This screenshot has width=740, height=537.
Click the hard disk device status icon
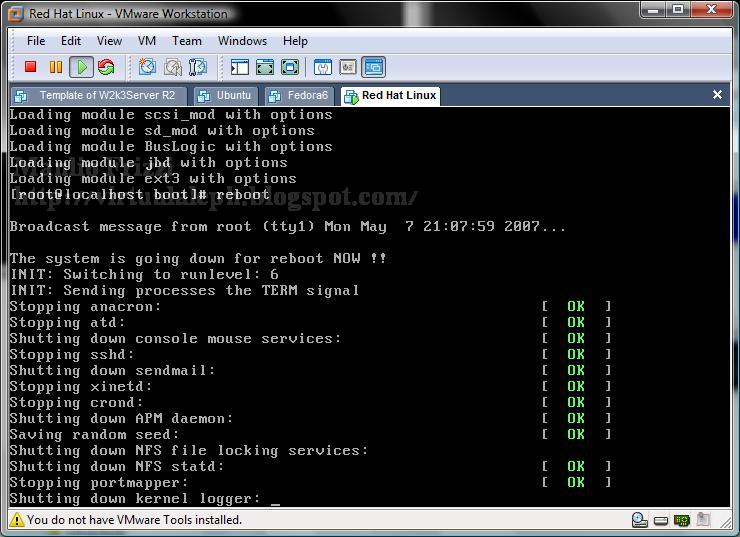pyautogui.click(x=661, y=520)
